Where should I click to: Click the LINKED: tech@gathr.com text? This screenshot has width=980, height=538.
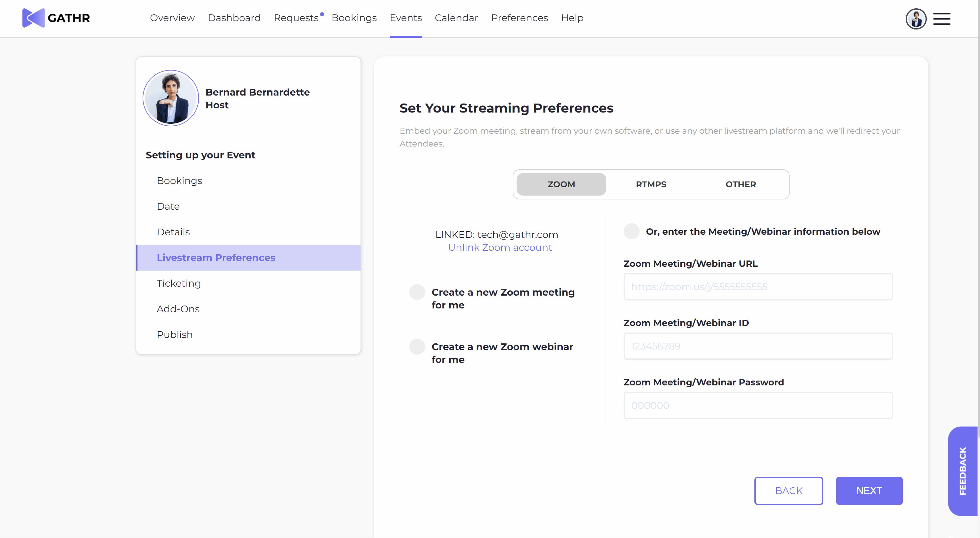pyautogui.click(x=496, y=235)
